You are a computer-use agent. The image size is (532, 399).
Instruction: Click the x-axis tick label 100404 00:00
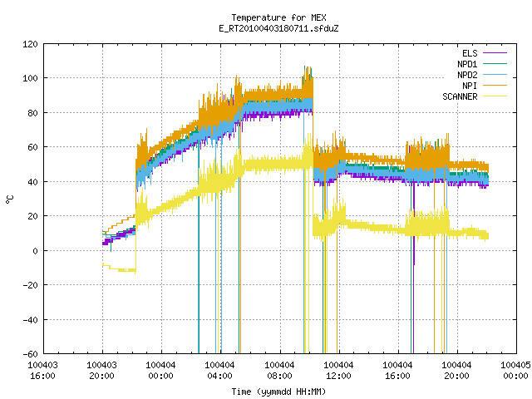coord(160,371)
